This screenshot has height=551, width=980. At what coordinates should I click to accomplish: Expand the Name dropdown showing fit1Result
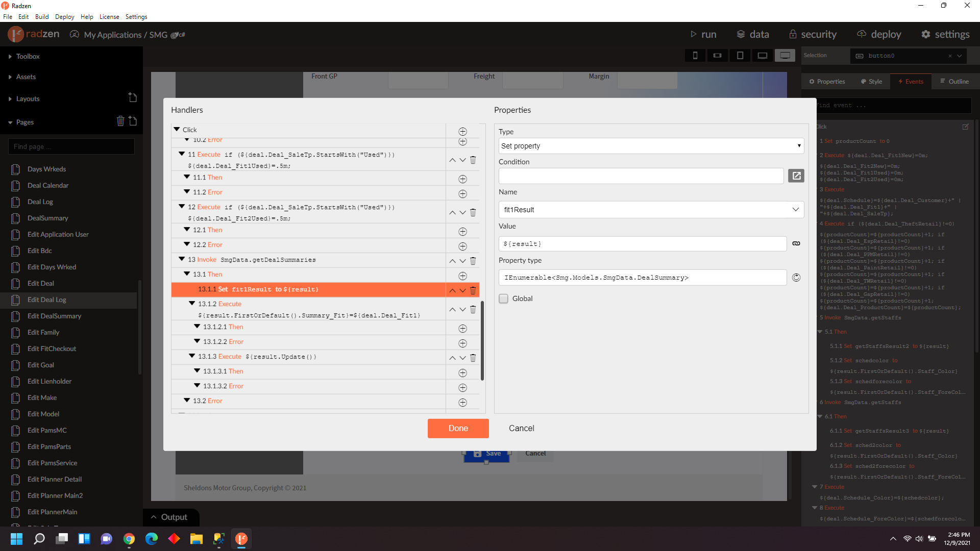pos(795,210)
